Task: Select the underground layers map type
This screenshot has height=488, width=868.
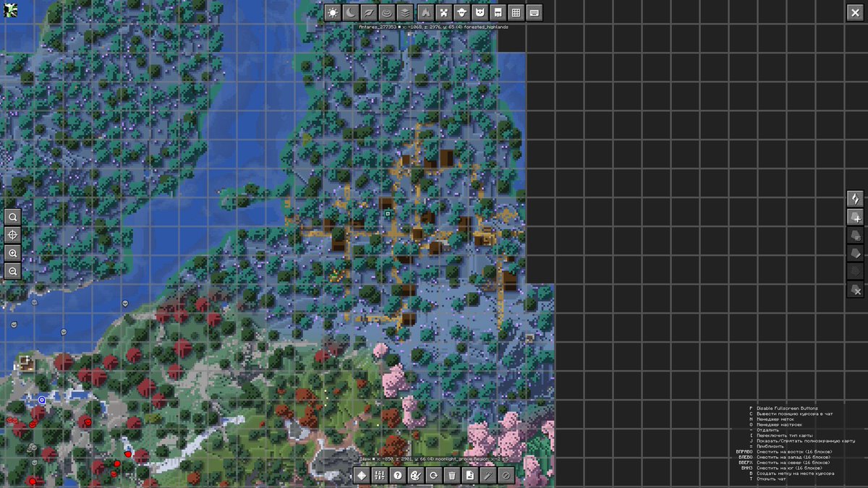Action: pos(405,12)
